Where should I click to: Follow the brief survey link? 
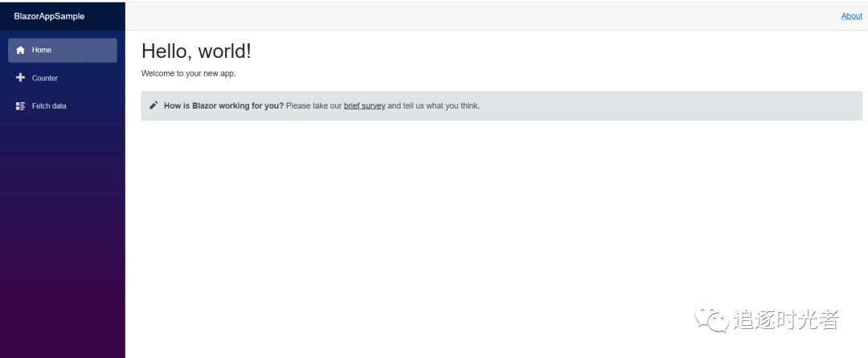[x=365, y=105]
